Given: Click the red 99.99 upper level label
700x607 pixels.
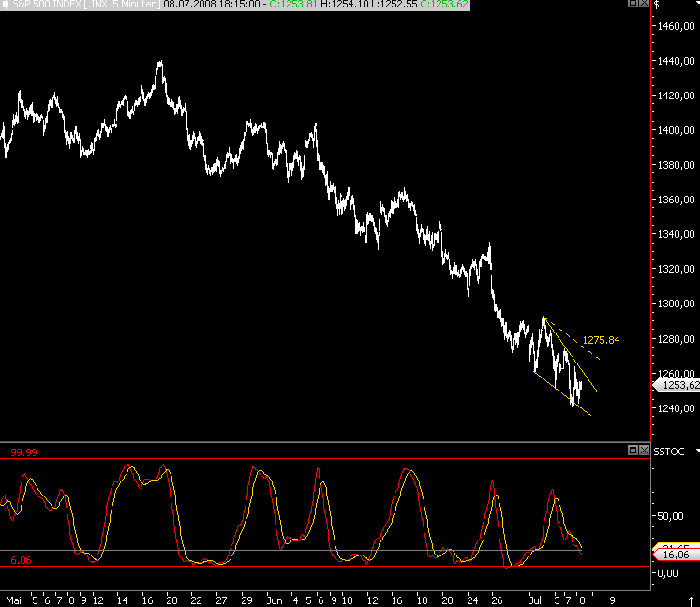Looking at the screenshot, I should (x=23, y=452).
